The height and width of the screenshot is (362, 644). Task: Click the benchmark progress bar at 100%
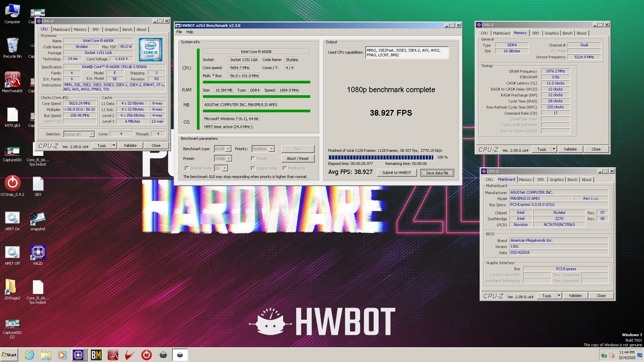tap(381, 157)
